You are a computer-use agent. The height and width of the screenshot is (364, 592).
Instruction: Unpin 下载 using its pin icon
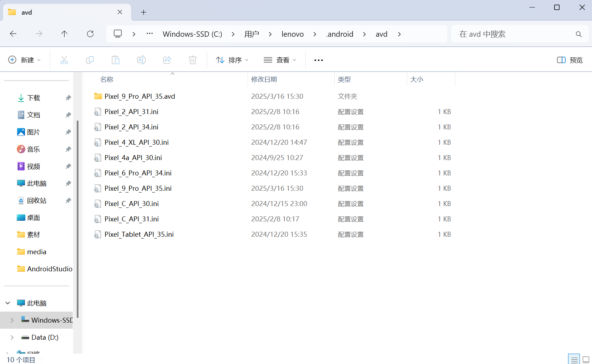point(68,98)
